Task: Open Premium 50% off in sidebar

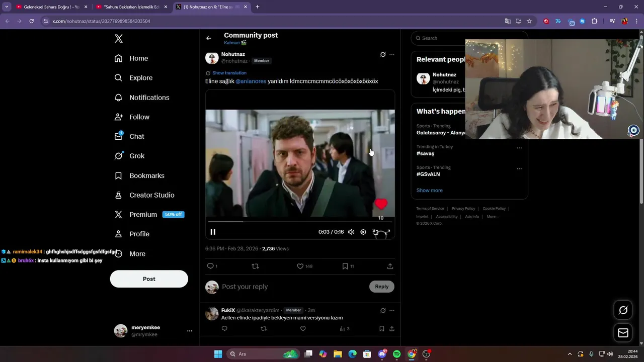Action: click(x=149, y=214)
